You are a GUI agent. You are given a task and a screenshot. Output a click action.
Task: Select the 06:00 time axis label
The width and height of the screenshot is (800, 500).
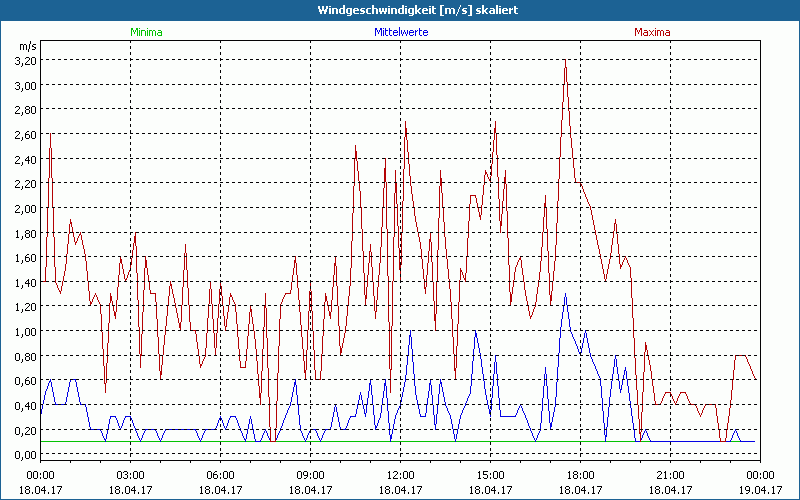220,475
